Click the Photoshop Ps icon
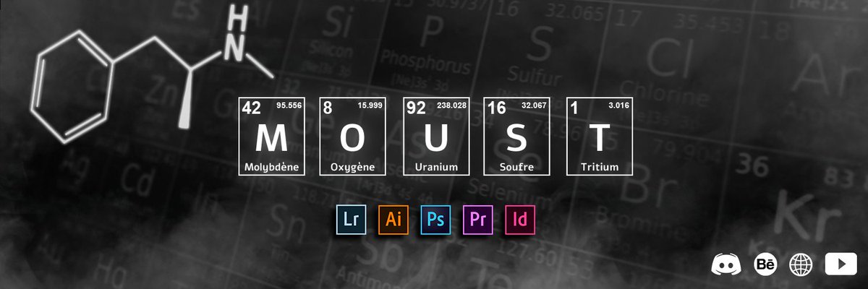This screenshot has height=289, width=868. point(435,220)
